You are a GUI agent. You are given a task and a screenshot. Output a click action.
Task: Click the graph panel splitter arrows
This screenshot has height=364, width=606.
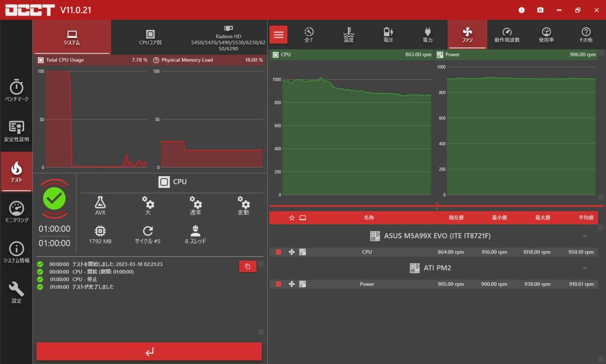[436, 206]
